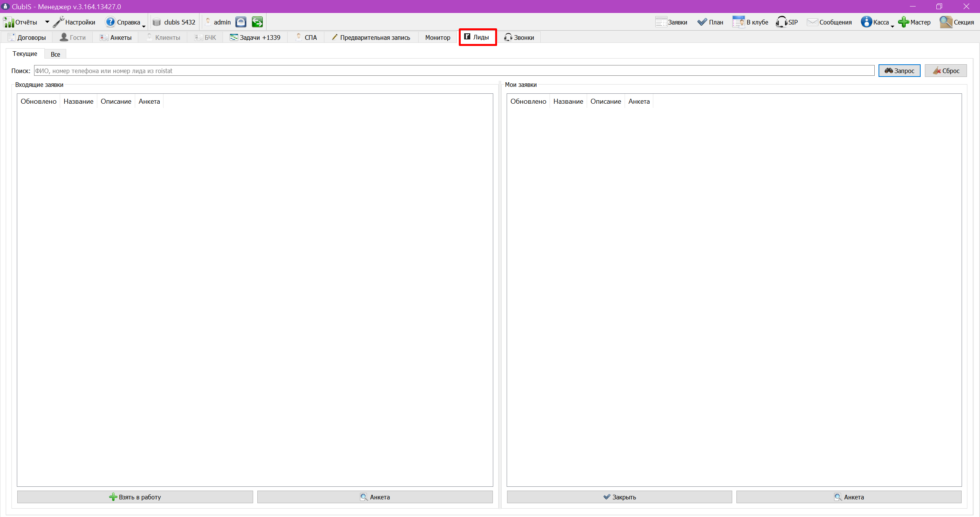Sort Входящие заявки by Обновлено column
This screenshot has height=517, width=980.
(39, 101)
